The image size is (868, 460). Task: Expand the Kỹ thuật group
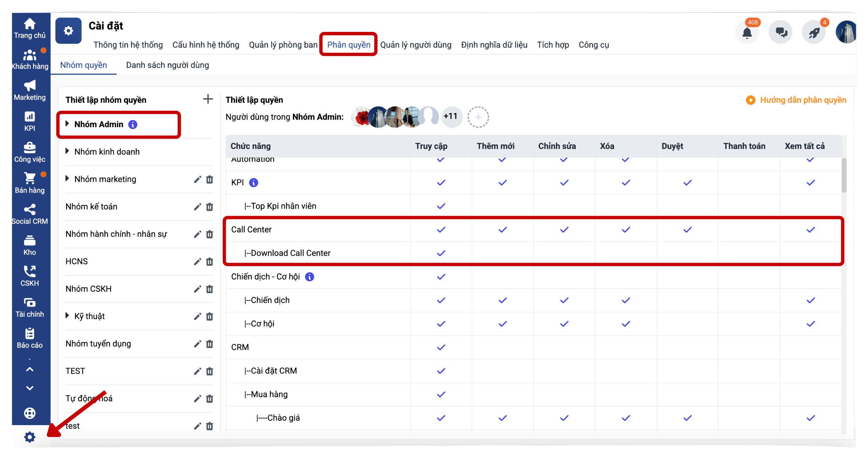click(x=67, y=316)
